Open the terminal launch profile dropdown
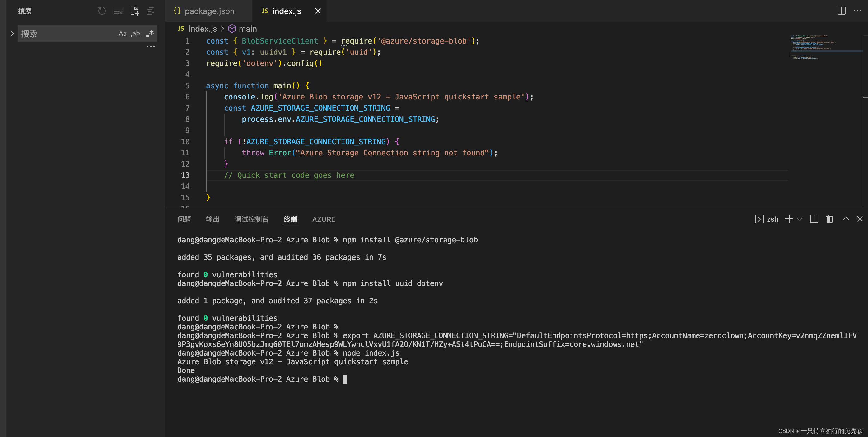This screenshot has height=437, width=868. point(800,219)
